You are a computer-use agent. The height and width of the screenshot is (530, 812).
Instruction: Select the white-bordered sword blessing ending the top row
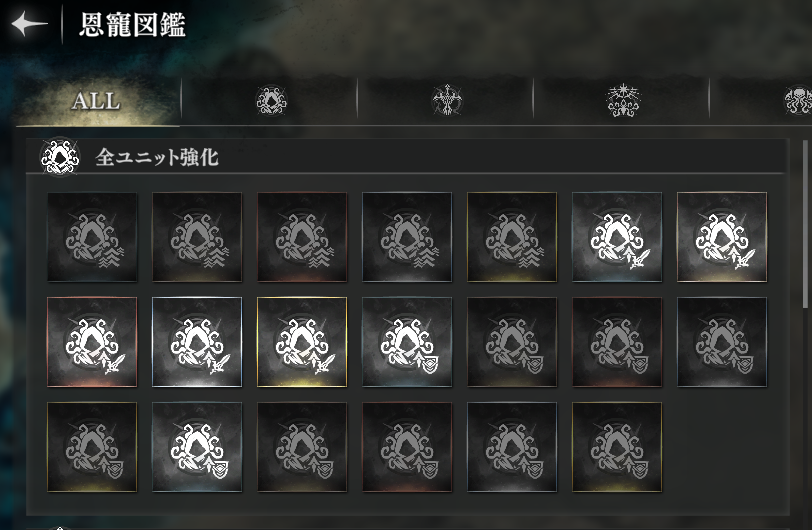tap(722, 237)
